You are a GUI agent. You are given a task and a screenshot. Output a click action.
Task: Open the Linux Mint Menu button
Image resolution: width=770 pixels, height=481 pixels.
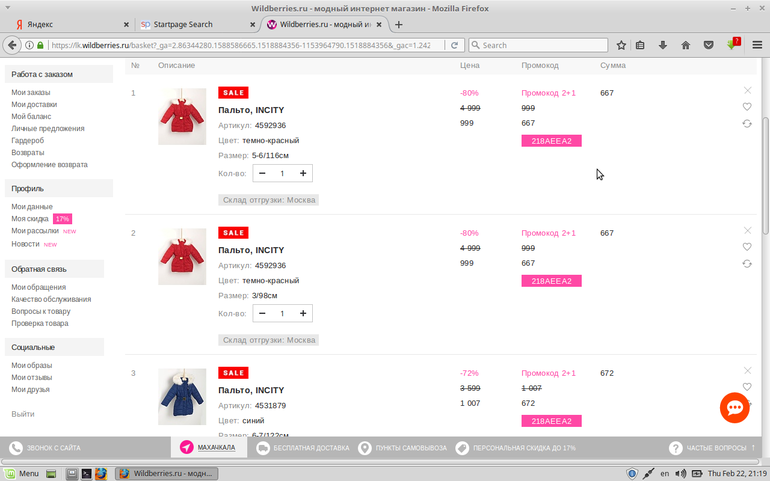(x=22, y=473)
